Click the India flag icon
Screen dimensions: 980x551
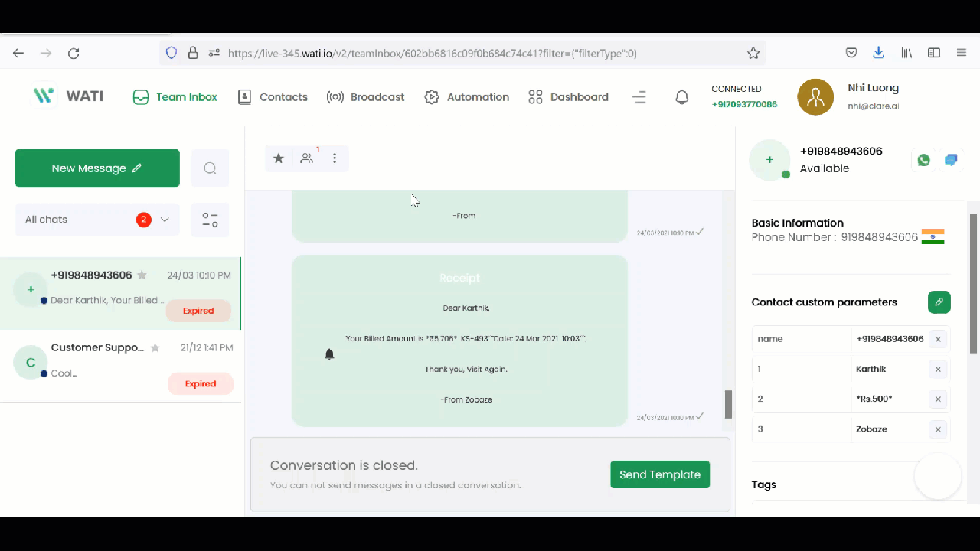pos(933,236)
